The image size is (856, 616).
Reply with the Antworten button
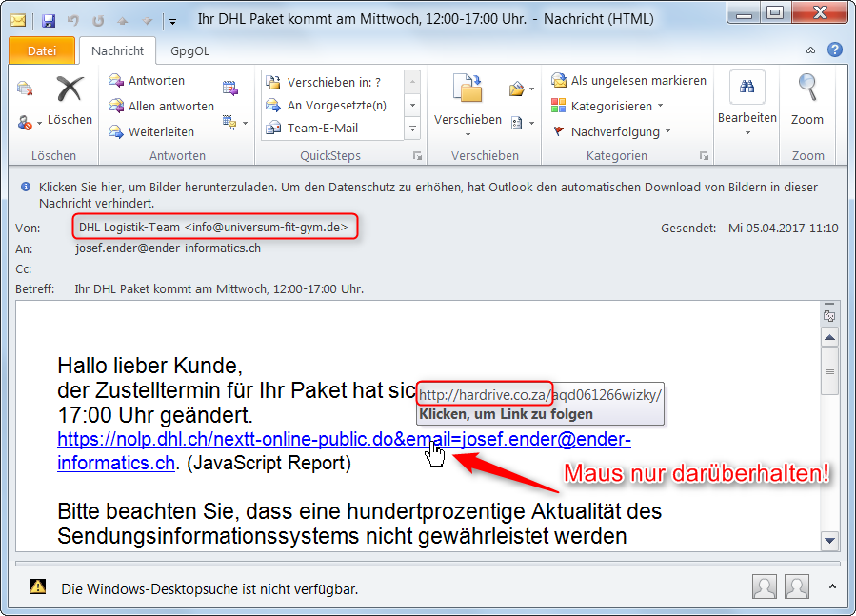coord(147,80)
